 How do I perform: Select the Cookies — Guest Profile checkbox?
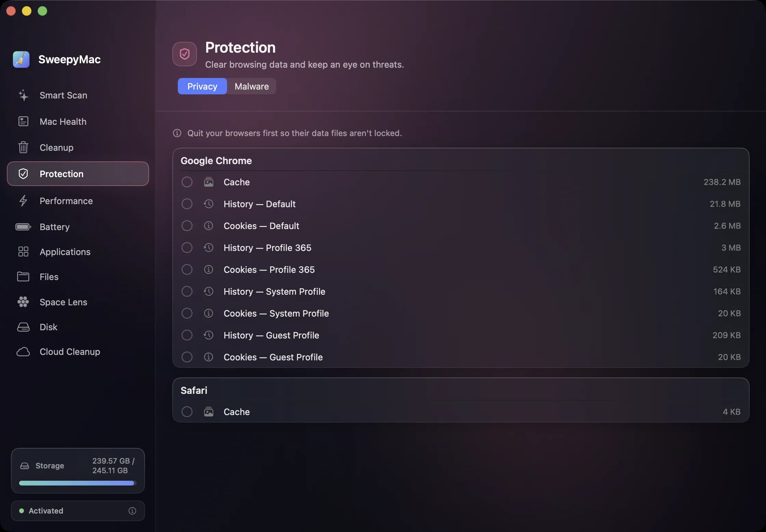(187, 357)
